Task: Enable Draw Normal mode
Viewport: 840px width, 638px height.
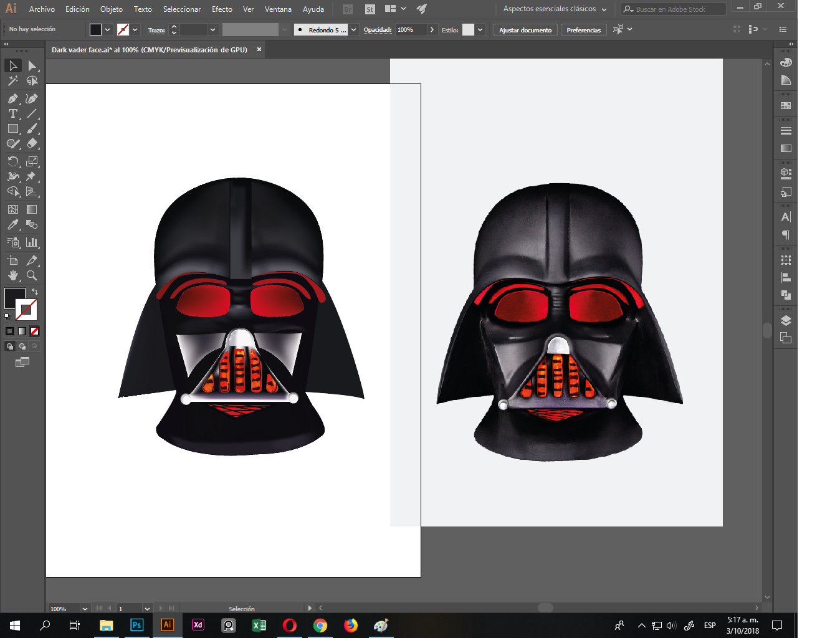Action: point(9,346)
